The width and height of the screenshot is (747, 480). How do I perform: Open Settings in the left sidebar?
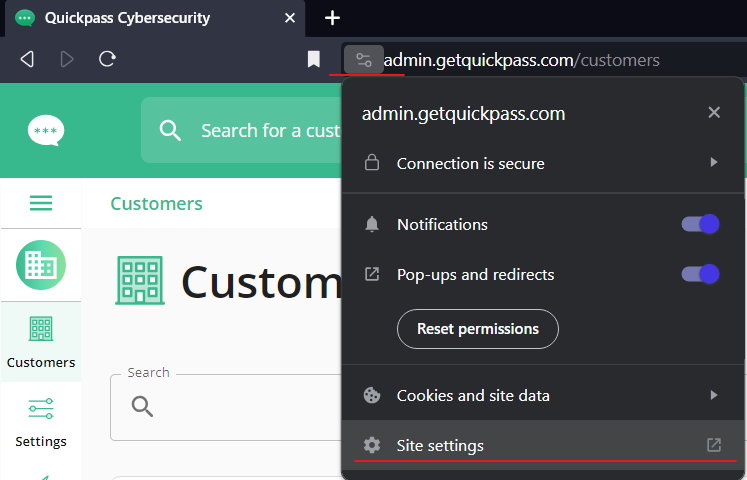coord(41,422)
